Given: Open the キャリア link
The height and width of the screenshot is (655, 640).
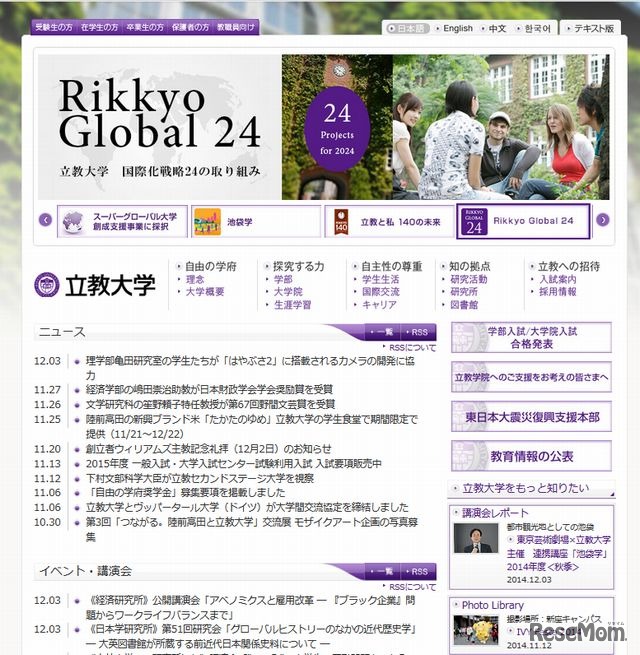Looking at the screenshot, I should [379, 305].
